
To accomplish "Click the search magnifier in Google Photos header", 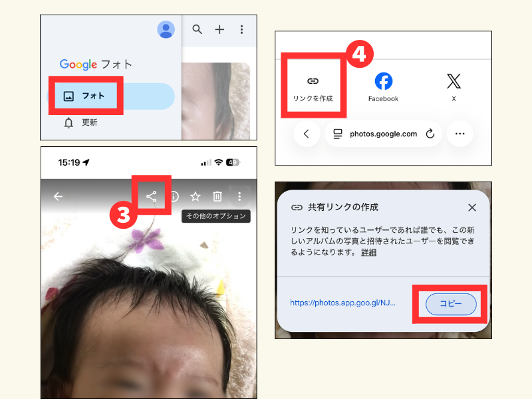I will (197, 29).
